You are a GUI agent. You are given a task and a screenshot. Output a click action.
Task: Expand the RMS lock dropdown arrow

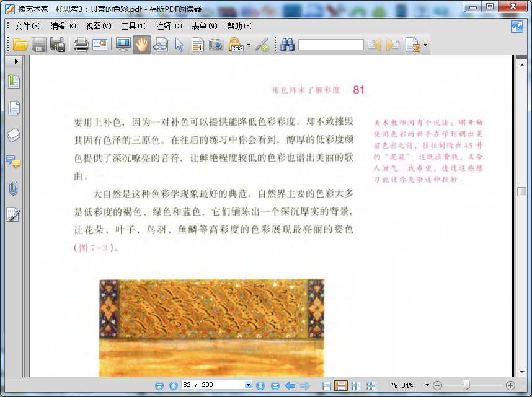click(x=249, y=45)
